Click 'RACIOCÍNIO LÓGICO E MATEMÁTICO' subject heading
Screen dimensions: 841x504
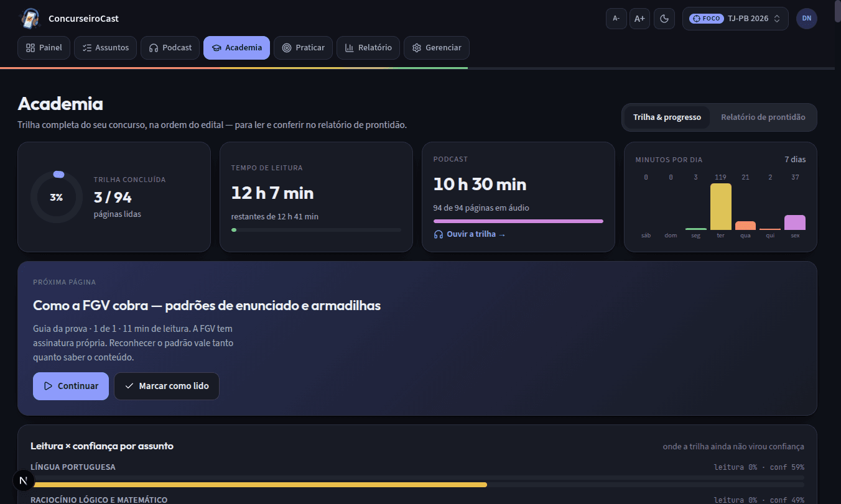pyautogui.click(x=99, y=500)
